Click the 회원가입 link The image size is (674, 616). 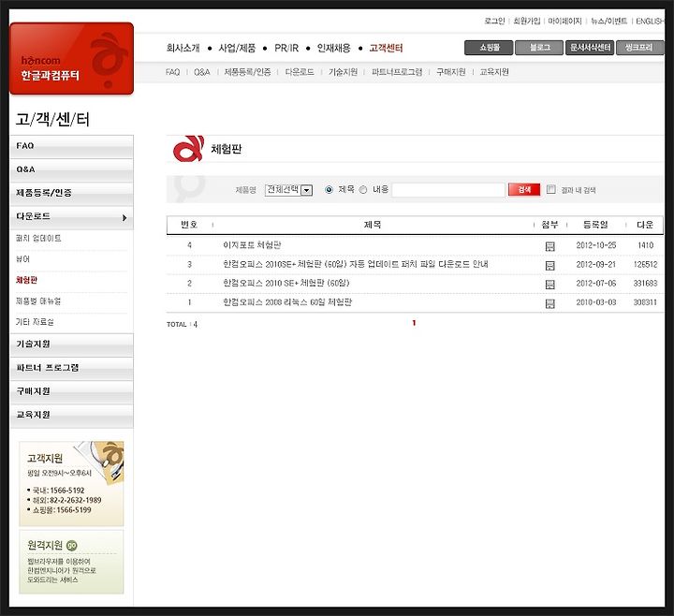coord(526,21)
